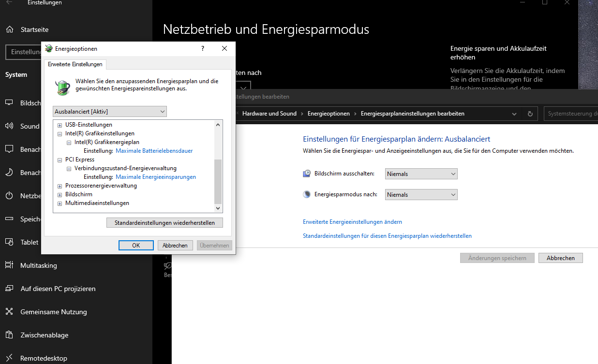Click the Settings back arrow icon
This screenshot has width=598, height=364.
[x=9, y=2]
